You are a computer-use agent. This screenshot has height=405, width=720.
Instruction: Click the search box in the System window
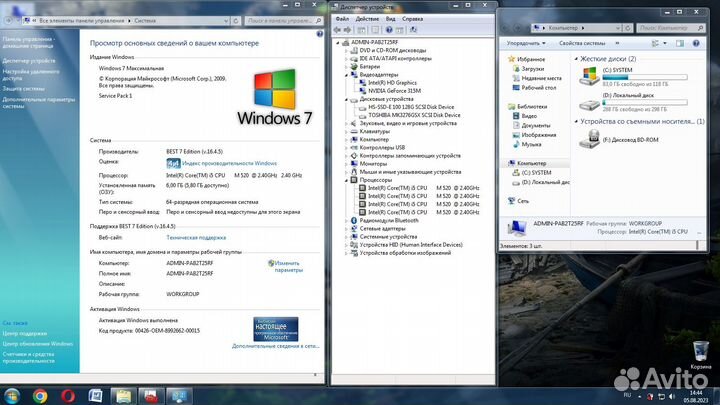(x=283, y=21)
